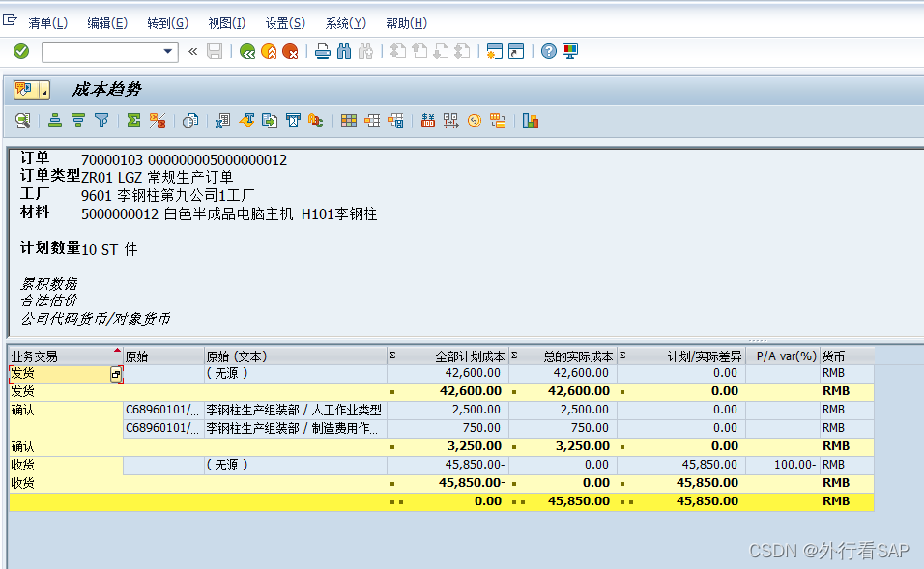
Task: Collapse the command field chevron button
Action: tap(192, 51)
